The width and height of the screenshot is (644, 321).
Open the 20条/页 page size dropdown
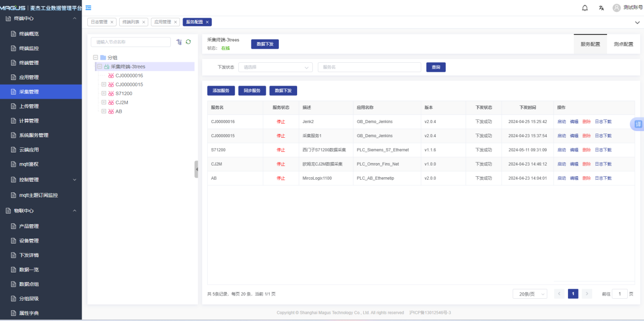529,294
